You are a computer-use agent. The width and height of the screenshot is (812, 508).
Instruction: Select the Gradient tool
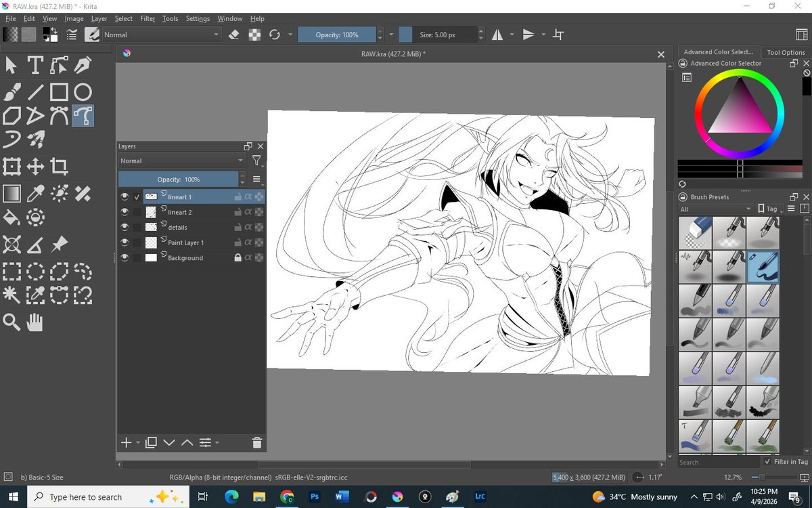[12, 194]
